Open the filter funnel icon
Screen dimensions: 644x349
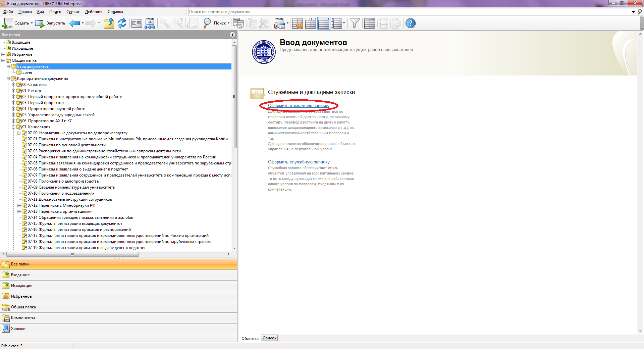pyautogui.click(x=355, y=23)
